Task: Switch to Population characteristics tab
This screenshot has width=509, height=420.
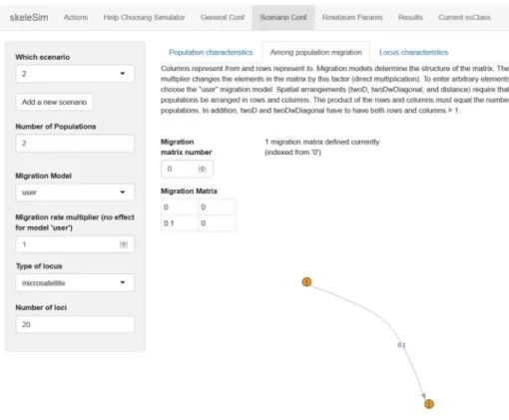Action: click(x=211, y=52)
